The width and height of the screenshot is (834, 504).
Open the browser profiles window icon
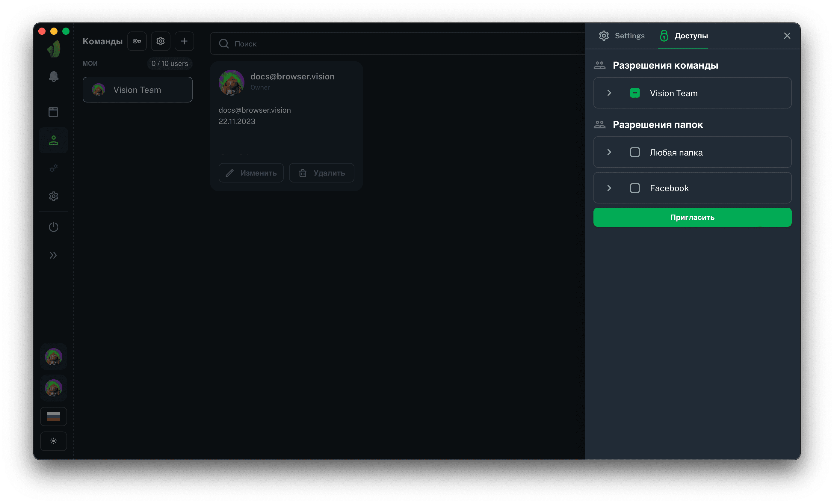pyautogui.click(x=54, y=112)
